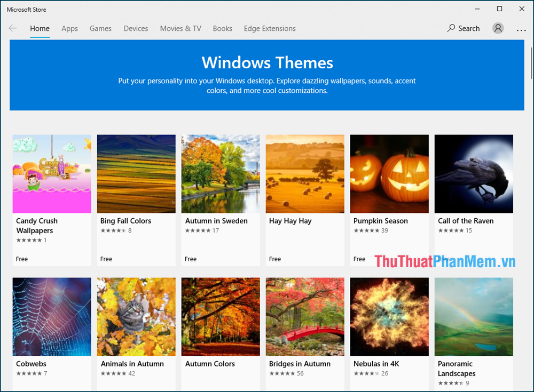Viewport: 534px width, 392px height.
Task: Browse the Books section
Action: tap(222, 28)
